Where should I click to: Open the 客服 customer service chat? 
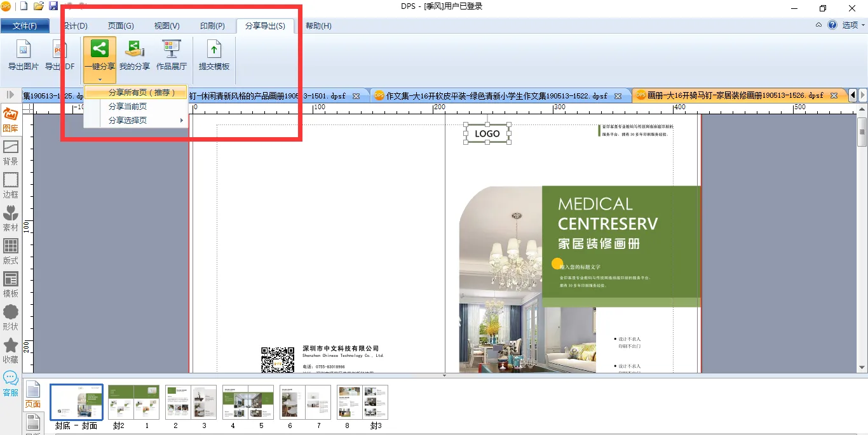pos(11,384)
